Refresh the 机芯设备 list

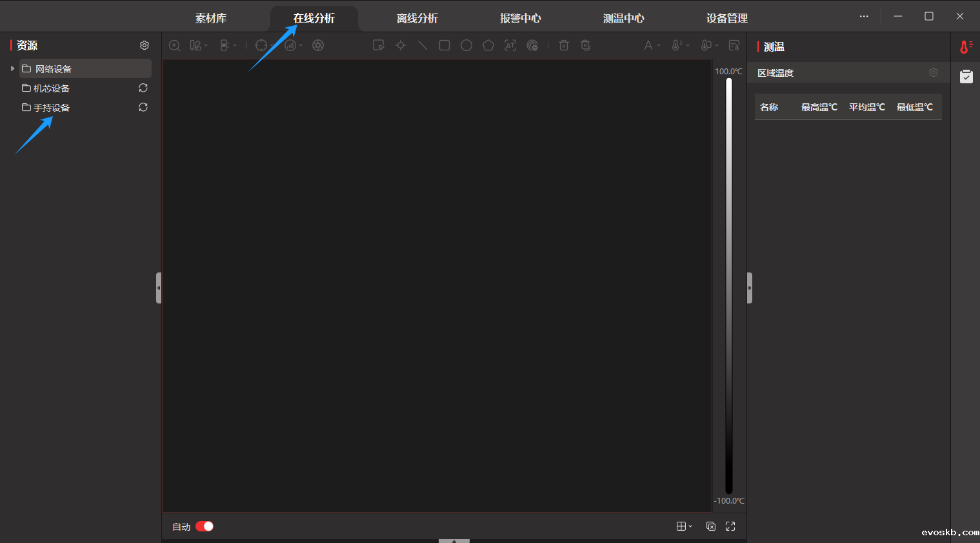tap(143, 88)
